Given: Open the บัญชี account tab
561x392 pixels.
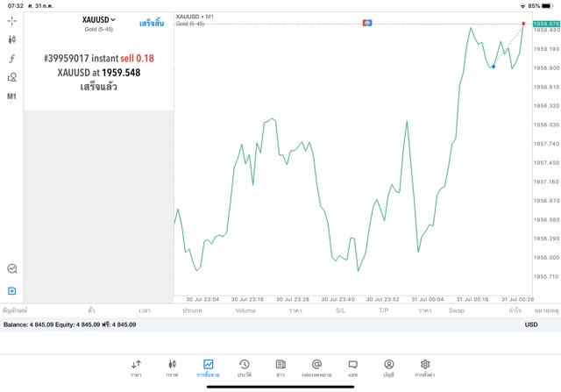Looking at the screenshot, I should (x=388, y=367).
